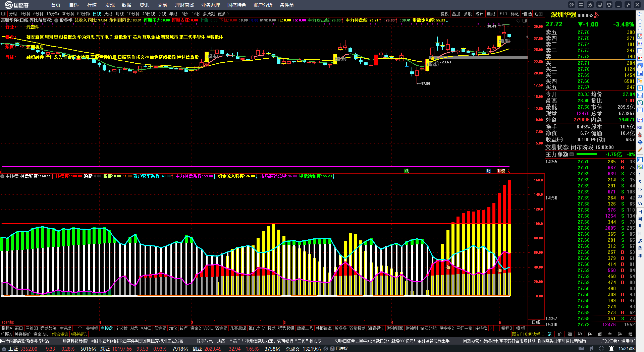The width and height of the screenshot is (644, 352).
Task: Switch to the 资金流向 tab
Action: click(41, 334)
